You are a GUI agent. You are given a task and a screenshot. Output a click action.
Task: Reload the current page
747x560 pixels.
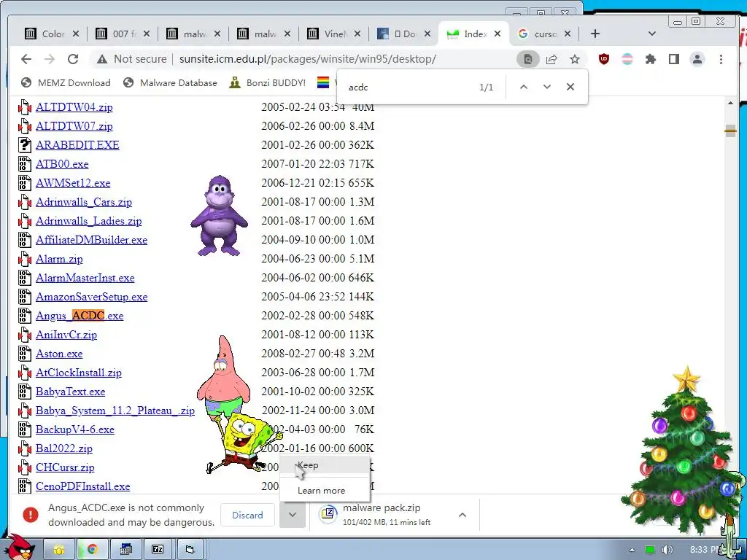click(x=73, y=59)
